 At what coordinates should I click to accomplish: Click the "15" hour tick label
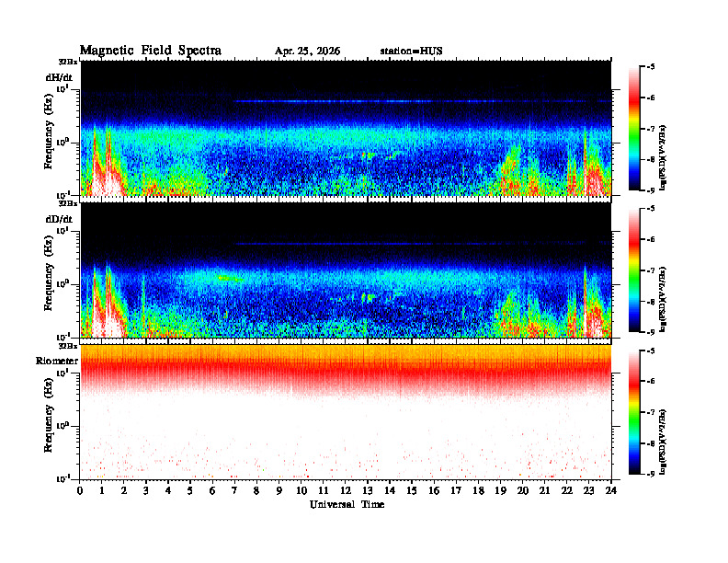412,490
